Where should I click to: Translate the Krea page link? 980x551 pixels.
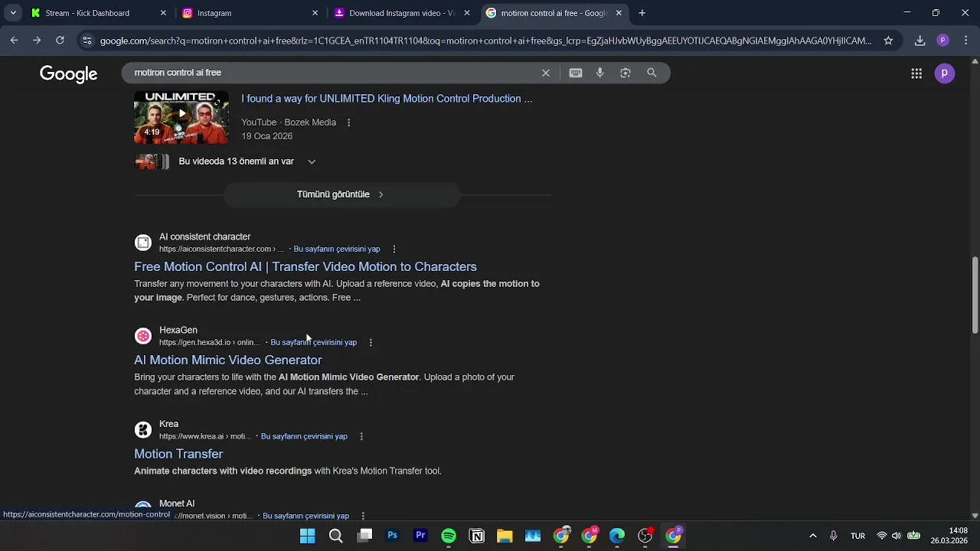304,436
